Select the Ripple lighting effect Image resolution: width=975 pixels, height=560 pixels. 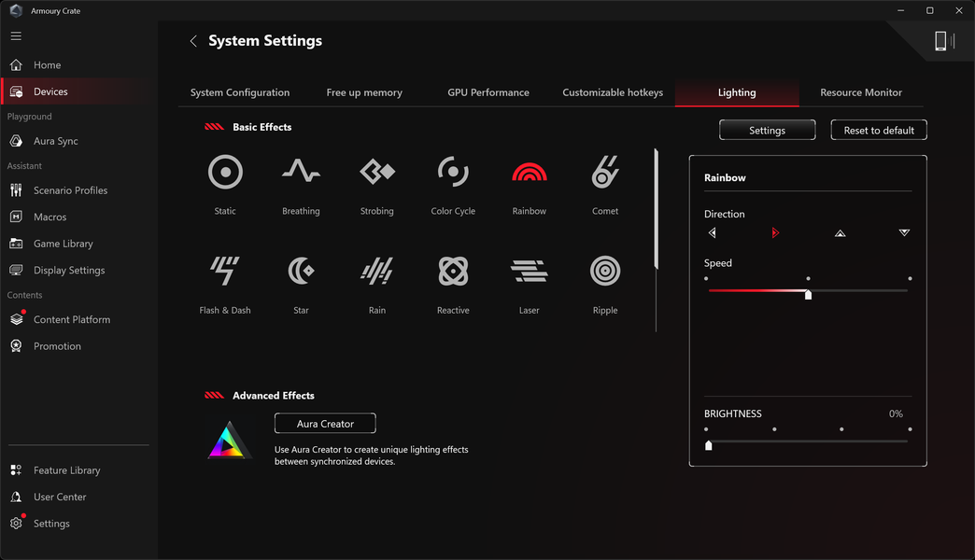[605, 284]
